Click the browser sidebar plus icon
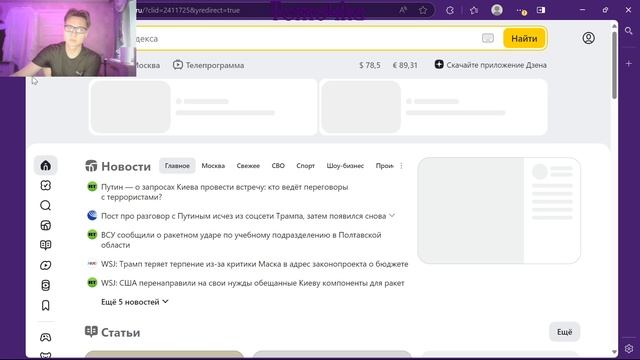Viewport: 640px width, 360px height. point(629,64)
